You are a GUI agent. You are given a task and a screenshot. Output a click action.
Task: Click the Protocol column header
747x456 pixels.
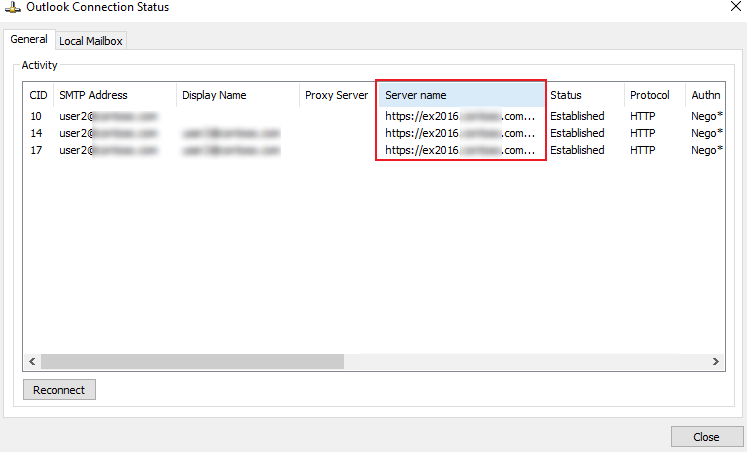(x=655, y=95)
